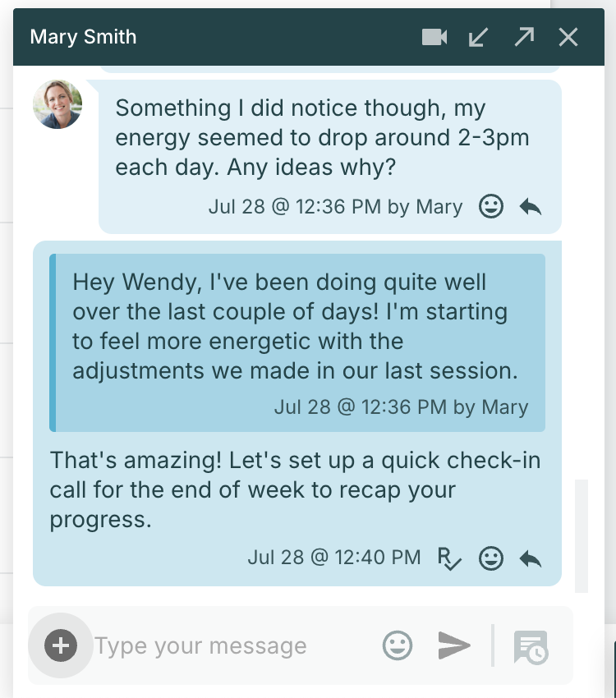Send the message with paper plane icon
The height and width of the screenshot is (698, 616).
point(454,645)
